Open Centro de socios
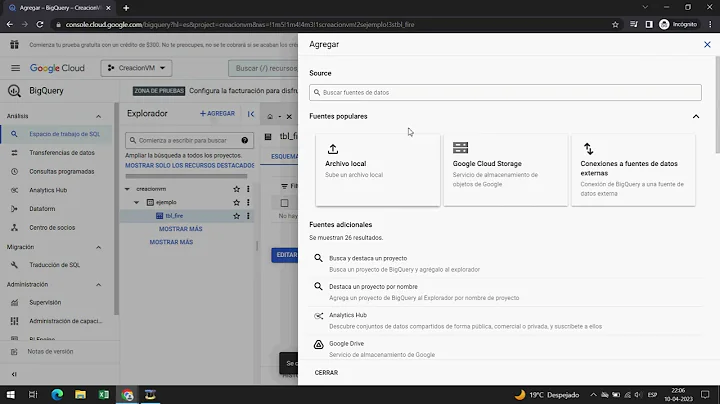 tap(56, 228)
